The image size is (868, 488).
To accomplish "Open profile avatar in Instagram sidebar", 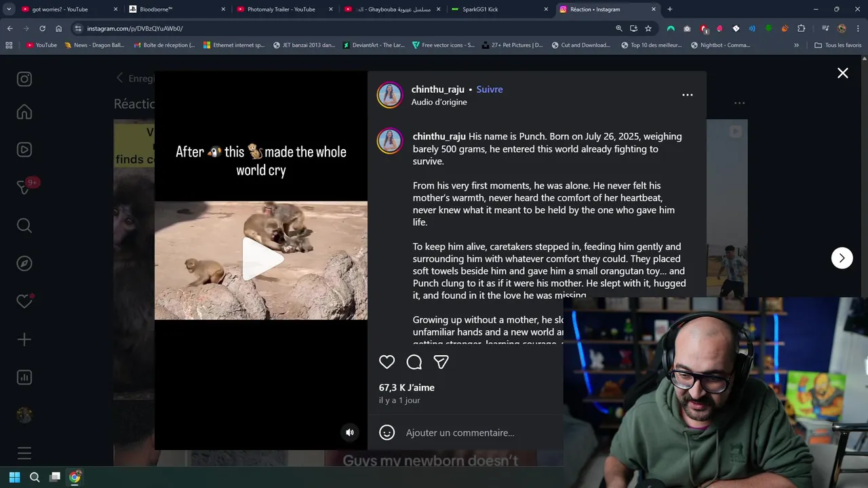I will coord(24,415).
